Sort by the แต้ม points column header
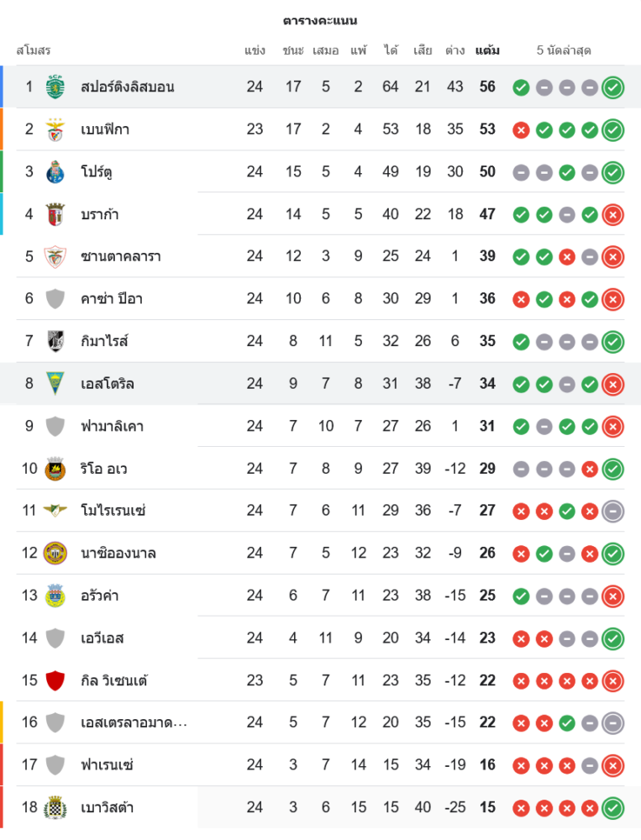 tap(487, 50)
